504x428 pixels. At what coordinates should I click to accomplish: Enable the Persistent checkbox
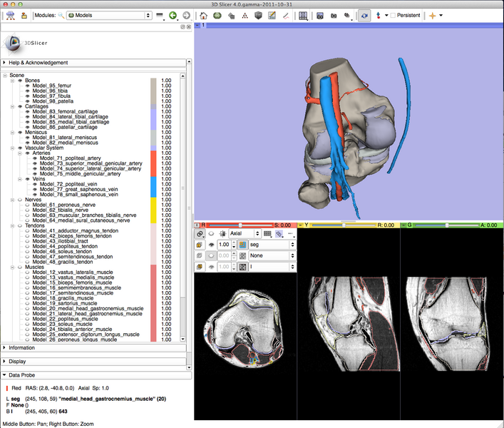[393, 15]
